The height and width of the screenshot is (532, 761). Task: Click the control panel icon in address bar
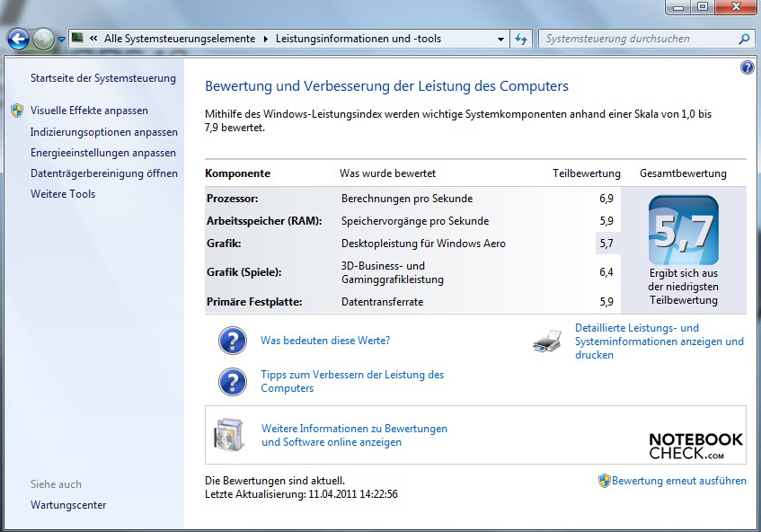pyautogui.click(x=77, y=38)
